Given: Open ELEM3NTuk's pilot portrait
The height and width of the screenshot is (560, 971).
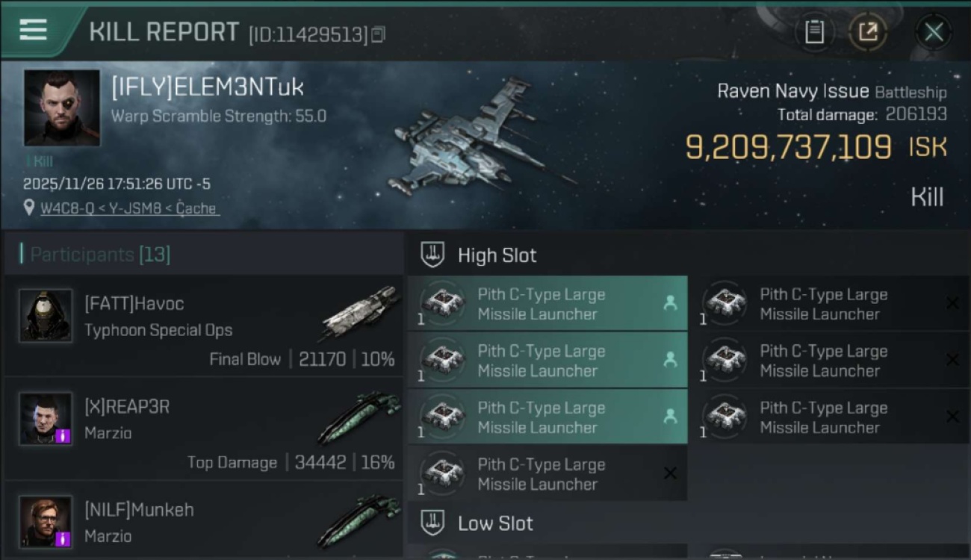Looking at the screenshot, I should click(x=62, y=108).
